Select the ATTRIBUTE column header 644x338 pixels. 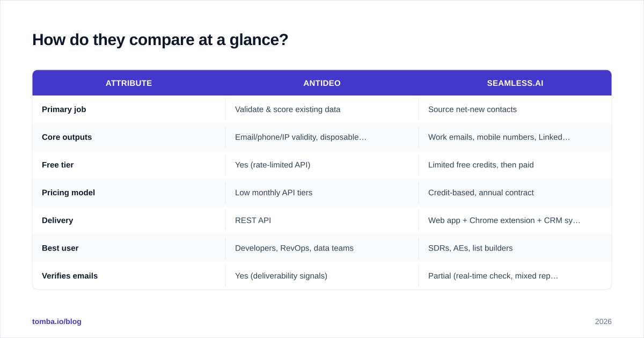(x=129, y=83)
